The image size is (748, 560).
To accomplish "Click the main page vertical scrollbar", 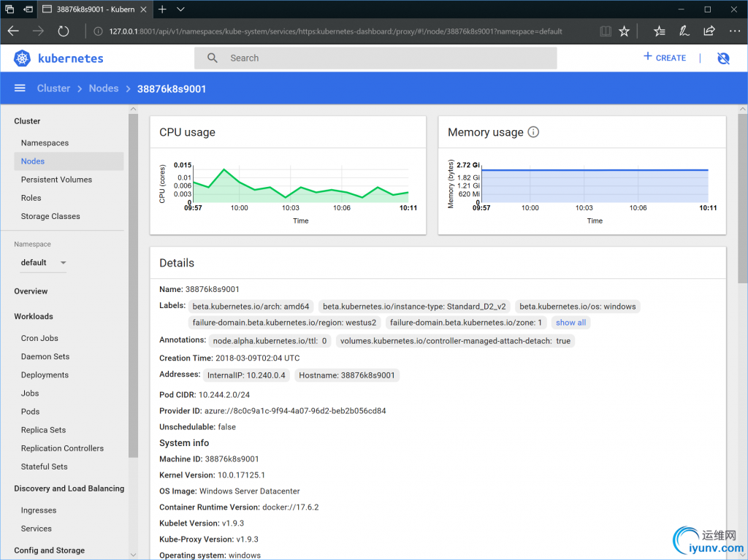I will 743,198.
